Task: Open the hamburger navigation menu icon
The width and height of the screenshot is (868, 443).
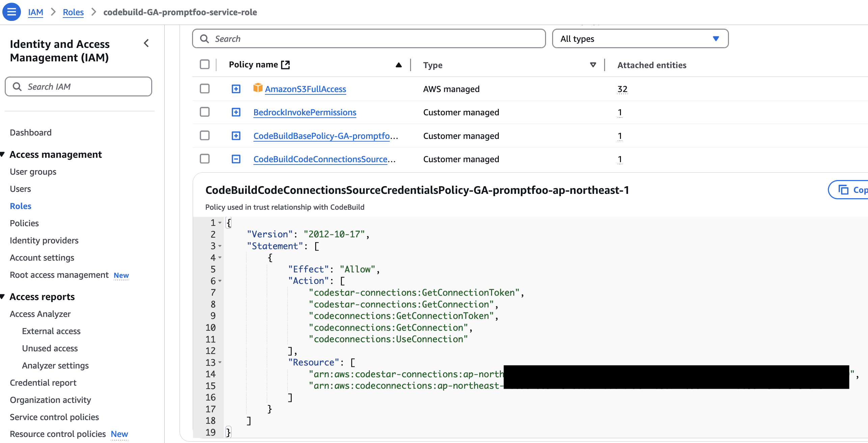Action: (x=11, y=12)
